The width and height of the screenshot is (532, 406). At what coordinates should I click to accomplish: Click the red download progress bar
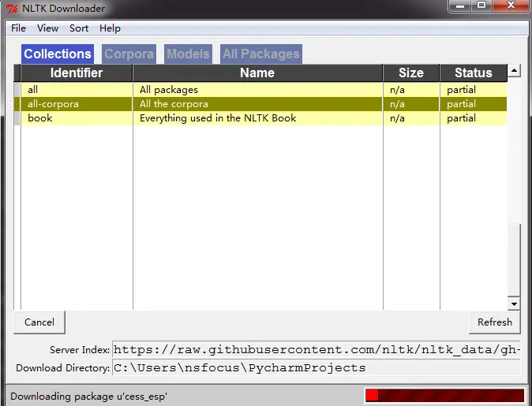pos(445,396)
